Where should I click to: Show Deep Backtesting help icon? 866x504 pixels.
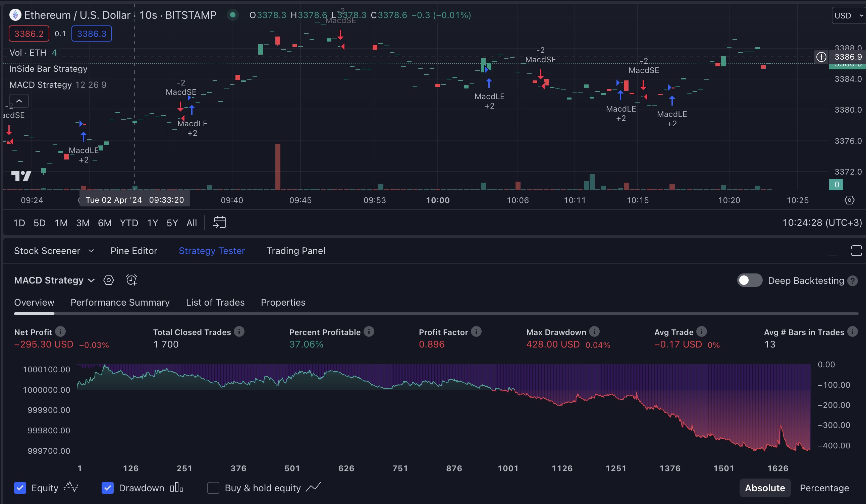pos(852,281)
